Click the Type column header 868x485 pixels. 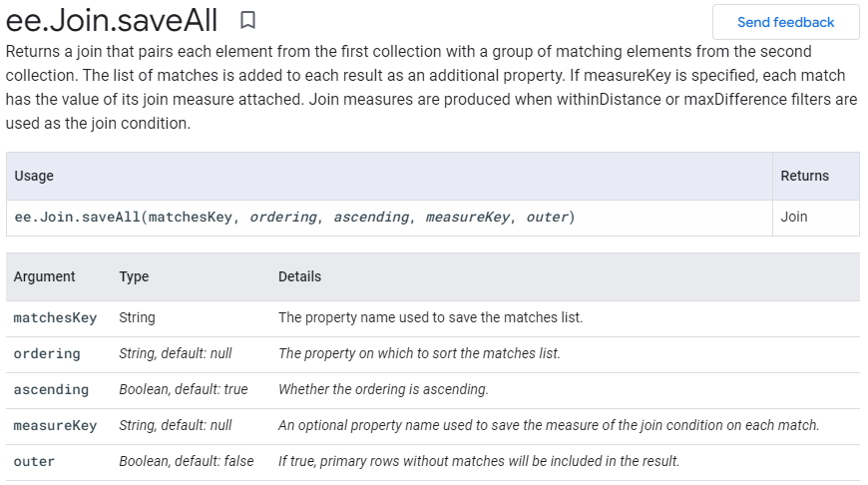point(134,276)
